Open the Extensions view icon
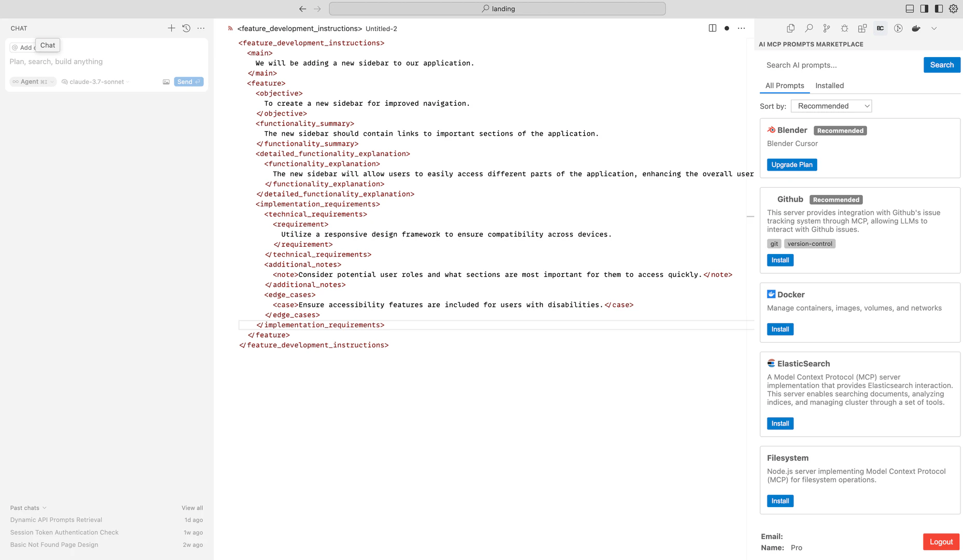 (862, 29)
